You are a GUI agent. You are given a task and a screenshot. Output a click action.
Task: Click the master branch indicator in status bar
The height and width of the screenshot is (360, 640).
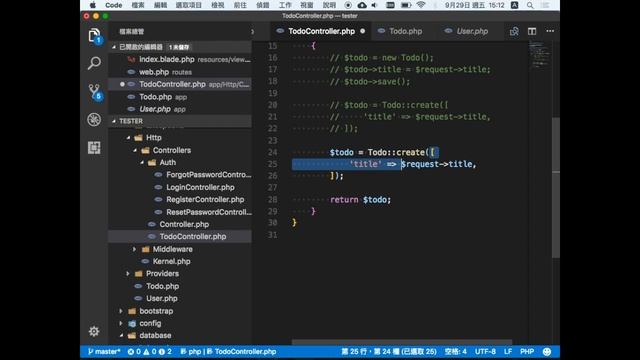104,351
